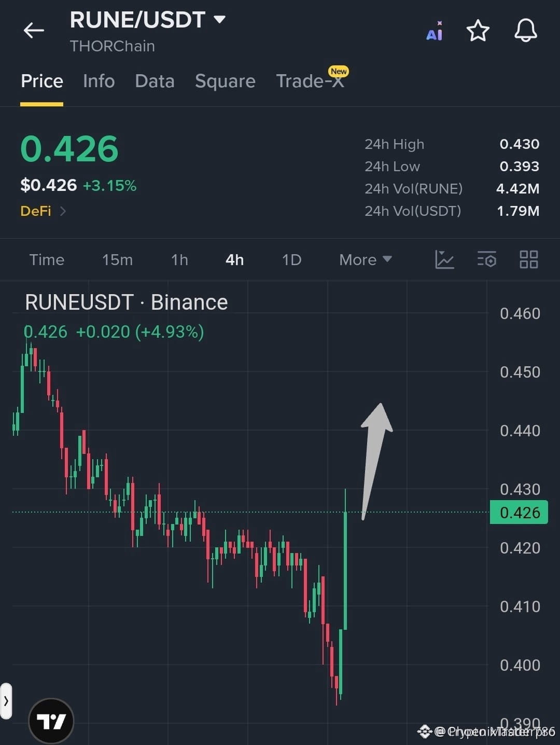
Task: Open the RUNE/USDT pair dropdown arrow
Action: click(220, 20)
